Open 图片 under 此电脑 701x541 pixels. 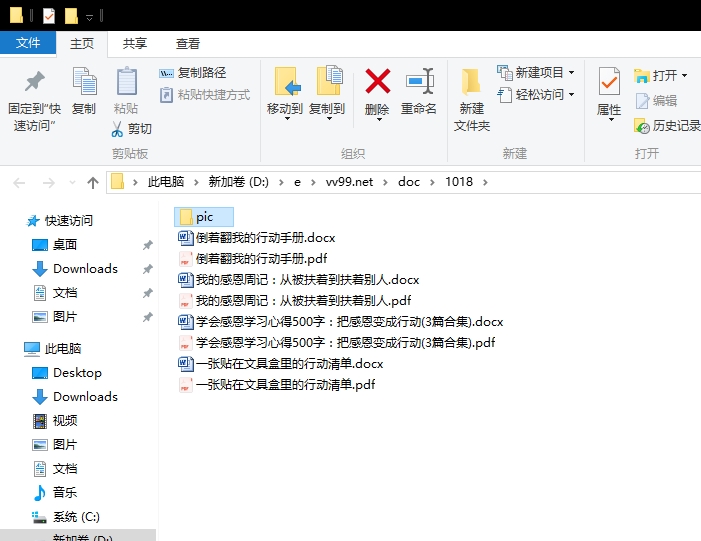pyautogui.click(x=54, y=445)
